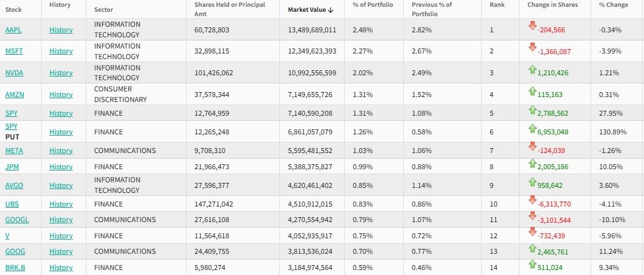Open History link for AVGO
This screenshot has width=644, height=275.
(x=61, y=185)
